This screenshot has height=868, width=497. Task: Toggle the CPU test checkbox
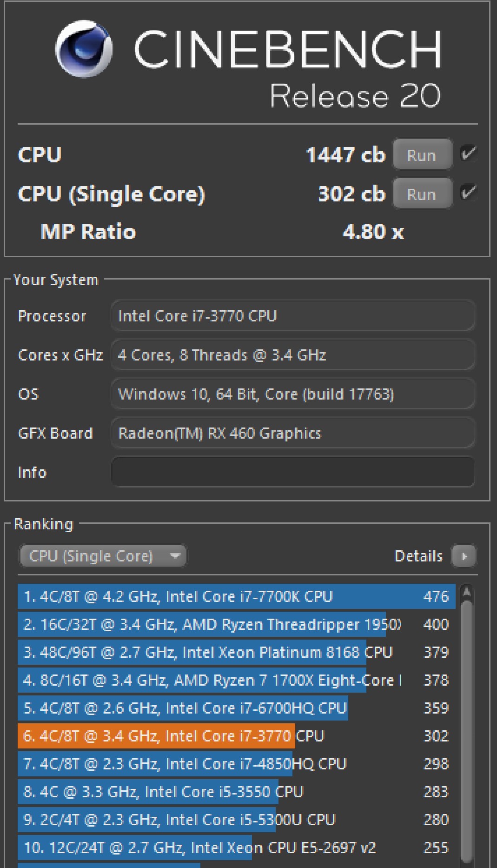pos(468,154)
